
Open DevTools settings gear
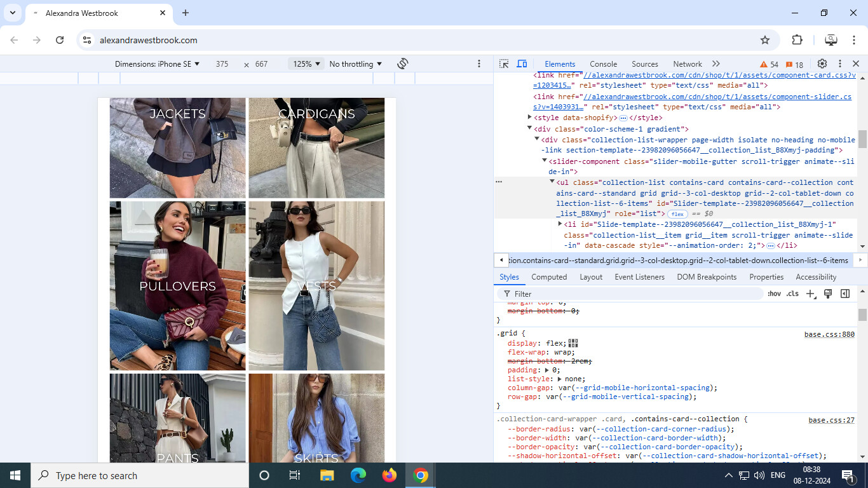tap(822, 64)
